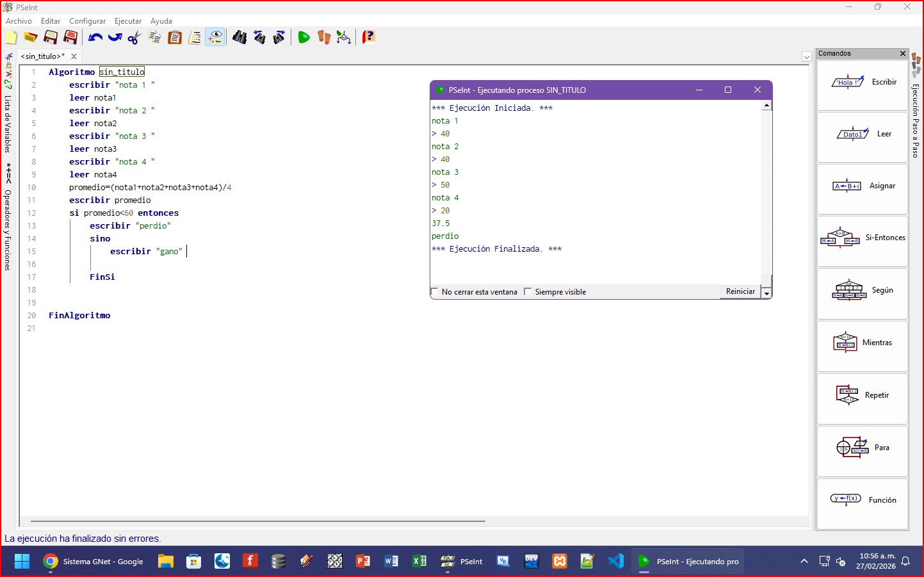Click the scissors Cut icon
The height and width of the screenshot is (577, 924).
(134, 38)
